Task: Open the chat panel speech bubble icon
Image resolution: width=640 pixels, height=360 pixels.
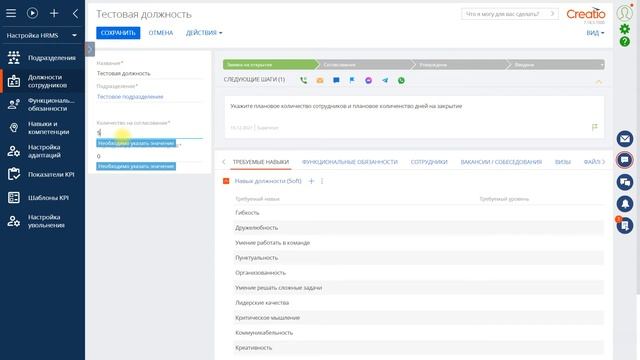Action: pos(624,160)
